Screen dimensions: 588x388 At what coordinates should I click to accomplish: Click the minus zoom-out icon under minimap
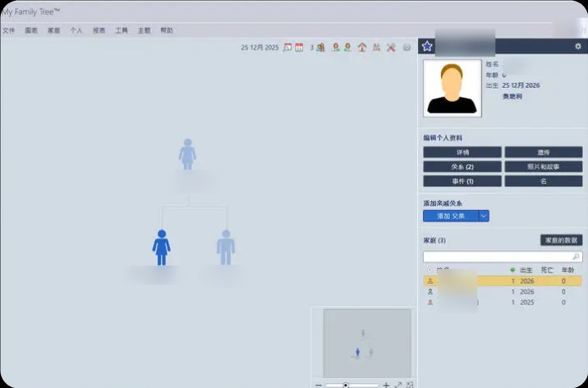pos(319,385)
